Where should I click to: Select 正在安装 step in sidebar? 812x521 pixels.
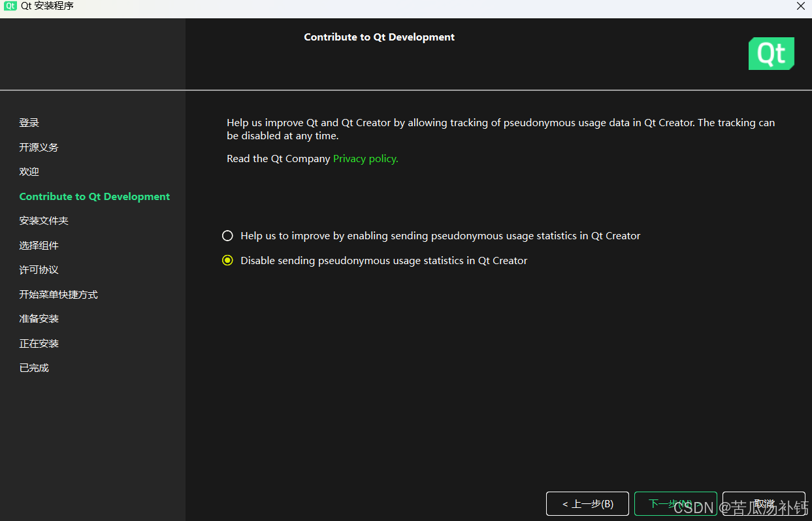point(39,344)
